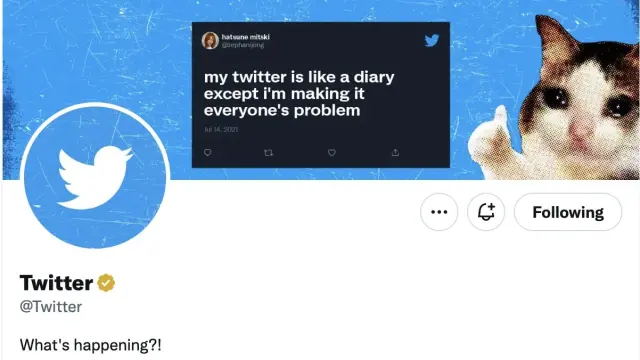
Task: Select the @Twitter handle text
Action: click(x=51, y=307)
